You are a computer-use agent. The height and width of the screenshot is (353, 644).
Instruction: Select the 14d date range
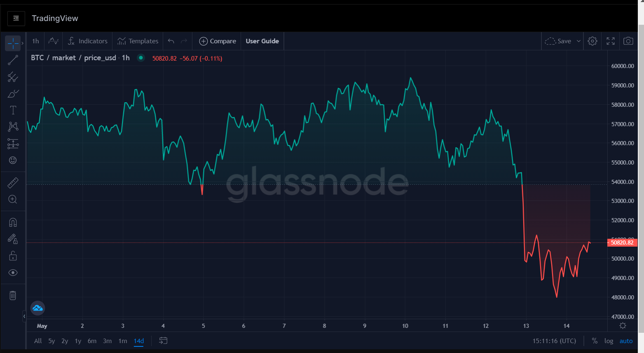139,341
